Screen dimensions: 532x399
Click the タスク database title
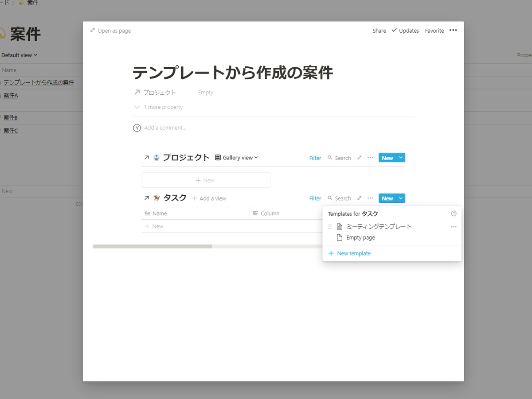pyautogui.click(x=175, y=198)
